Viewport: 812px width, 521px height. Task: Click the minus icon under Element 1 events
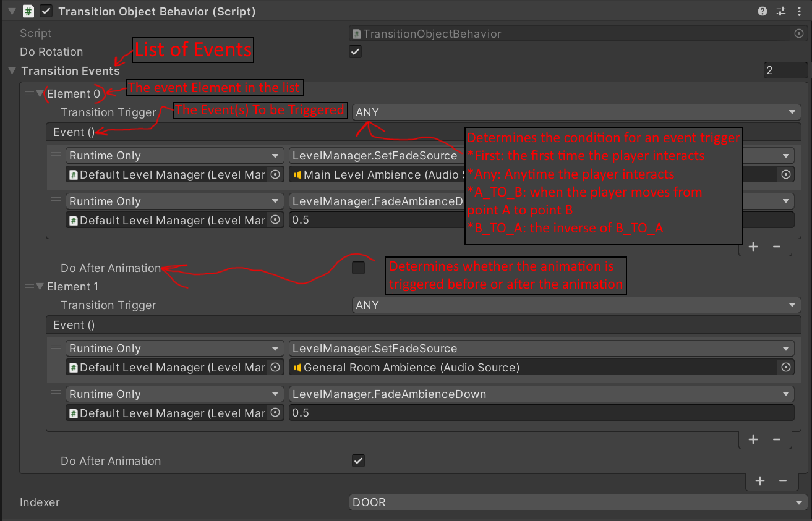coord(776,439)
